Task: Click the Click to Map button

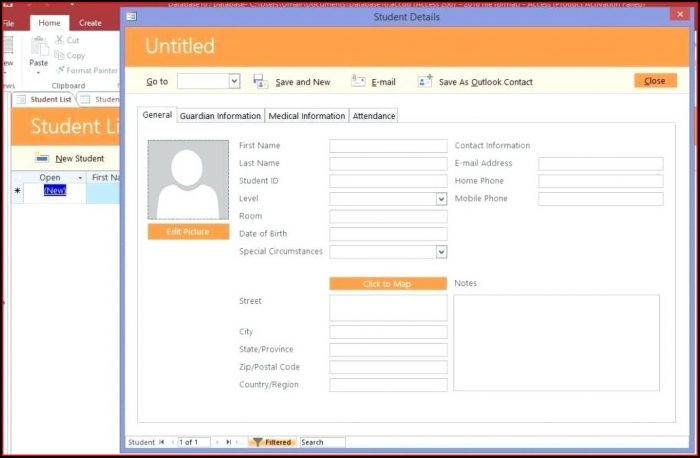Action: 388,283
